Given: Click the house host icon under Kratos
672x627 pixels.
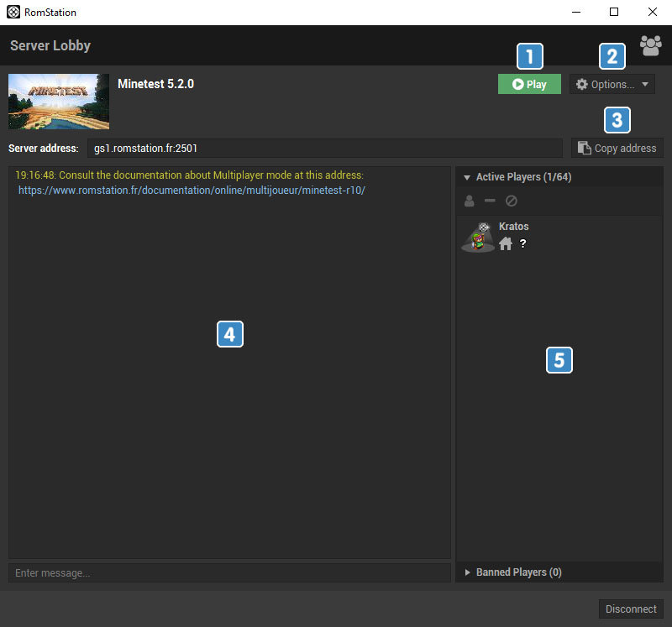Looking at the screenshot, I should coord(506,243).
